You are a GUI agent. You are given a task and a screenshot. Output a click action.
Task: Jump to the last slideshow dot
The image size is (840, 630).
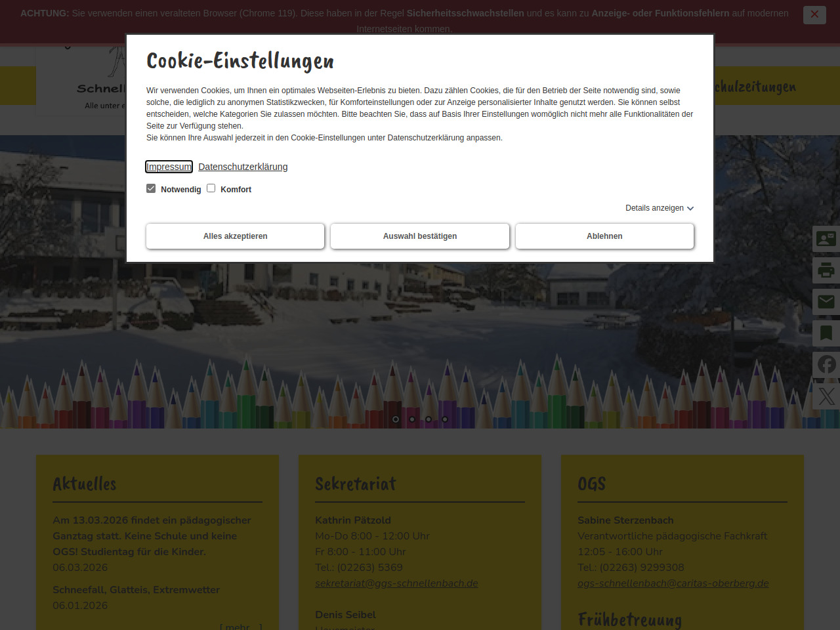[445, 419]
